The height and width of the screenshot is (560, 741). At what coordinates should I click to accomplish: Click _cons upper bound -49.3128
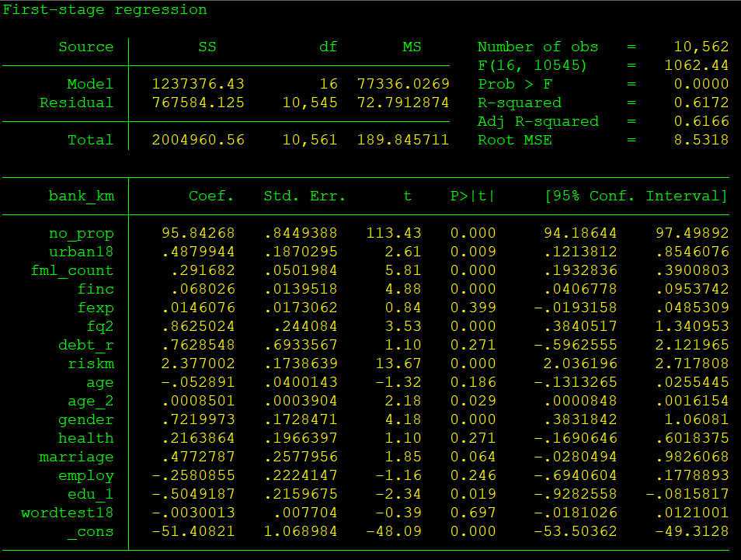[692, 531]
